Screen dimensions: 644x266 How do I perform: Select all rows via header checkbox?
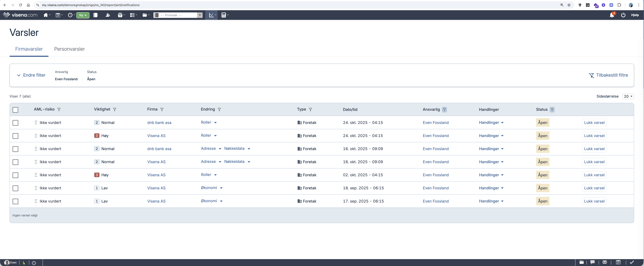[15, 110]
